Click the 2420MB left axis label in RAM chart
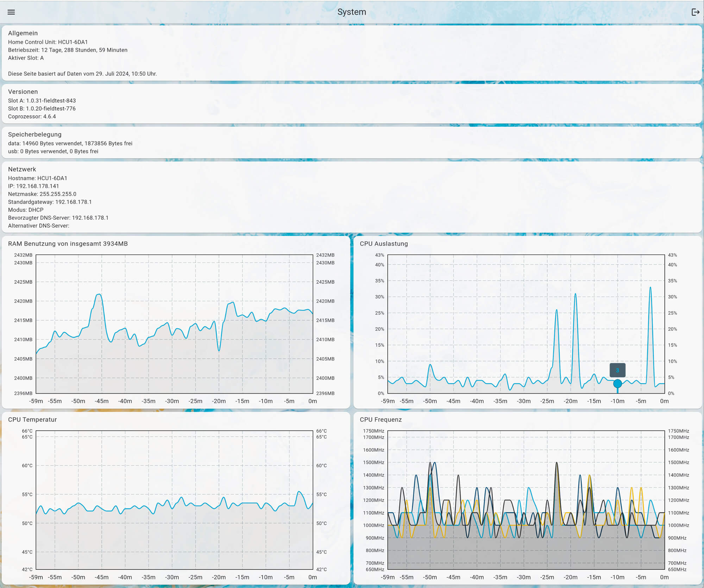Viewport: 704px width, 588px height. pos(23,301)
